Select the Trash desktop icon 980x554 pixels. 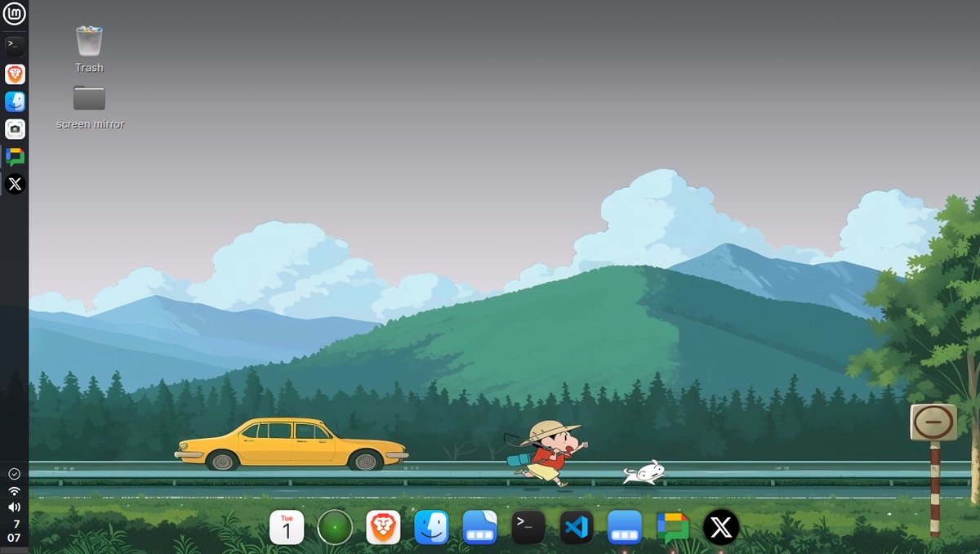pos(89,41)
